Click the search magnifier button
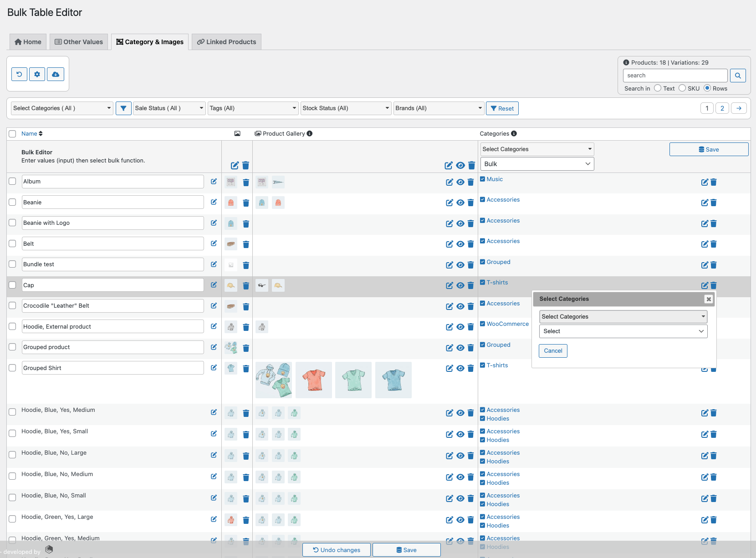 [x=738, y=75]
